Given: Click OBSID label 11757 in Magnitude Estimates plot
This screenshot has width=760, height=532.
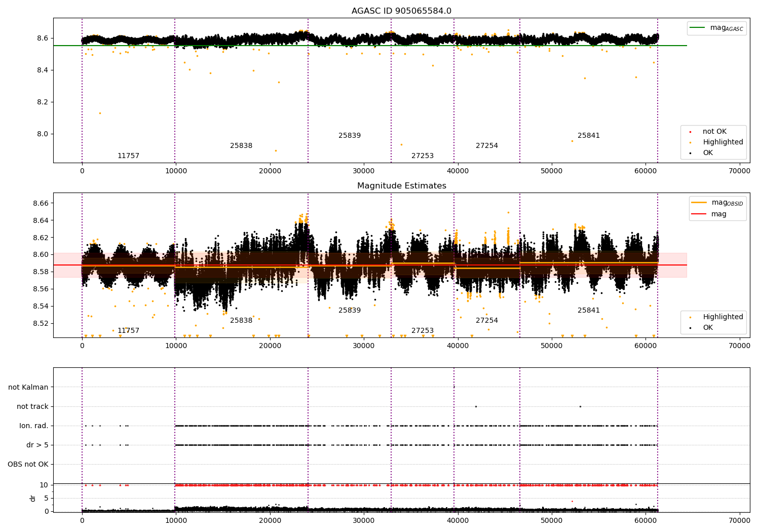Looking at the screenshot, I should point(128,331).
